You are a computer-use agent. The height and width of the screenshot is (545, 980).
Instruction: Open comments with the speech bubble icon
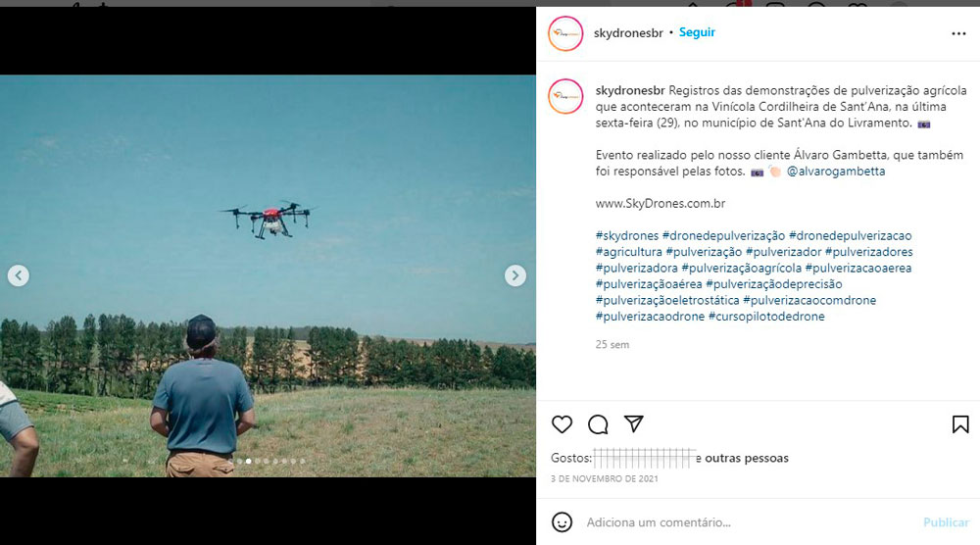tap(598, 424)
